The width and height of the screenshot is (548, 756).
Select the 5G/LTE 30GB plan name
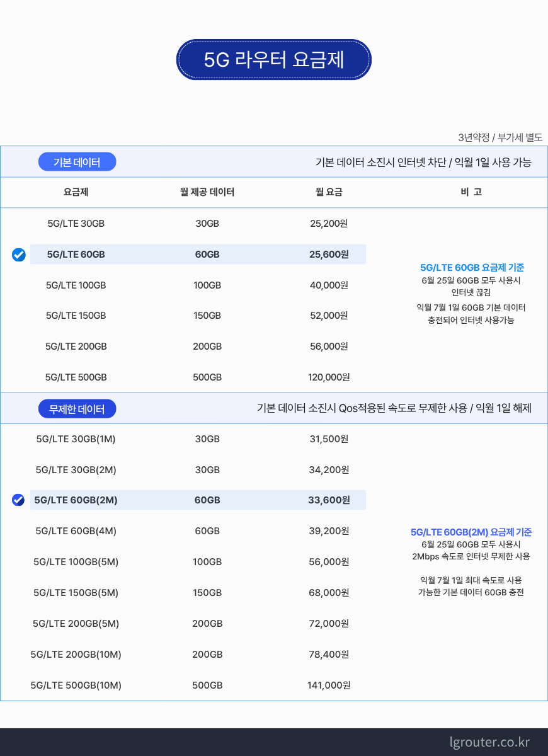76,224
